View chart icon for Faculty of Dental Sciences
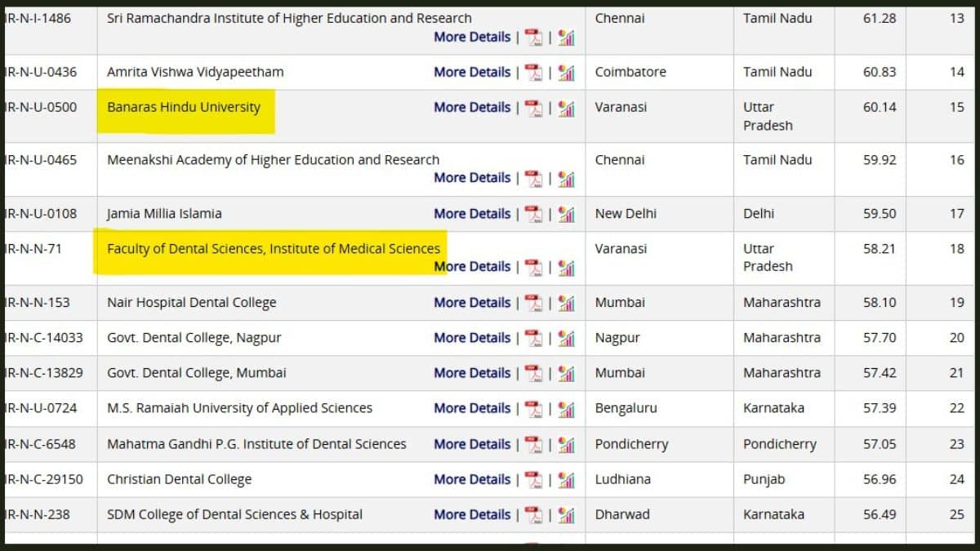Screen dimensions: 980x551 click(566, 268)
